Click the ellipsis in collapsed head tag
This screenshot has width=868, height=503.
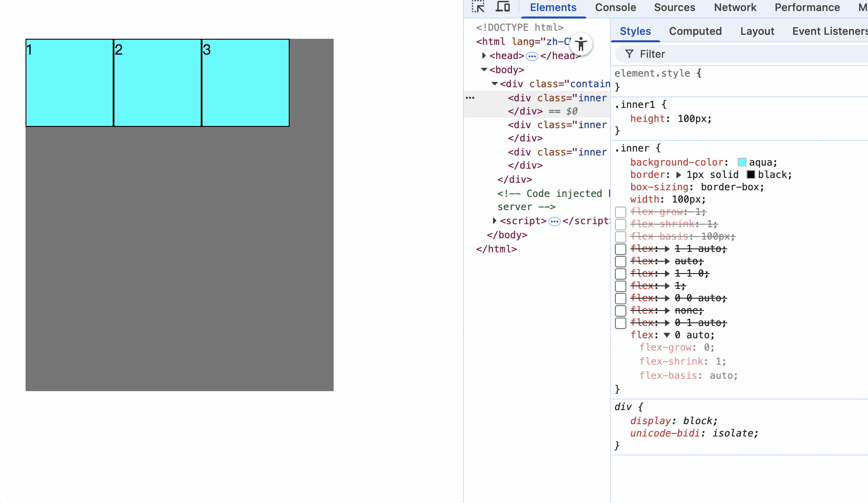[532, 56]
